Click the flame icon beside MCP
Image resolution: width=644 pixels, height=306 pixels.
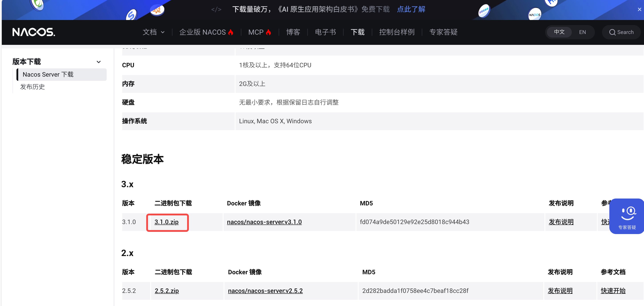268,32
